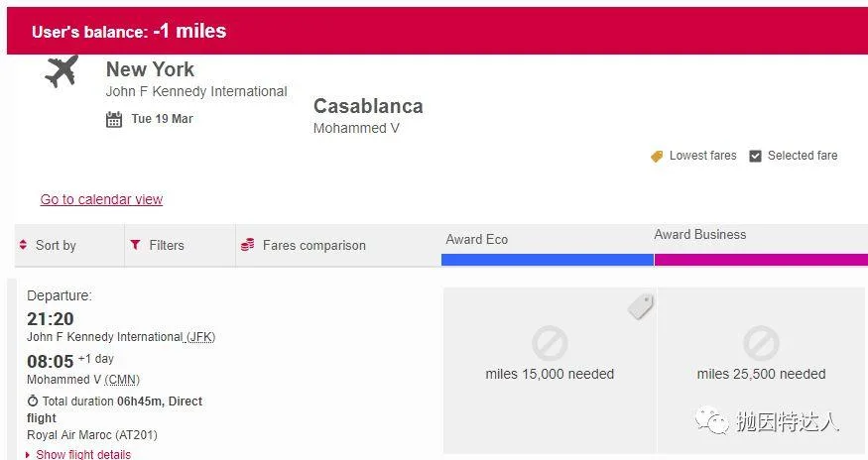Select the Award Business column tab
868x460 pixels.
(x=700, y=235)
